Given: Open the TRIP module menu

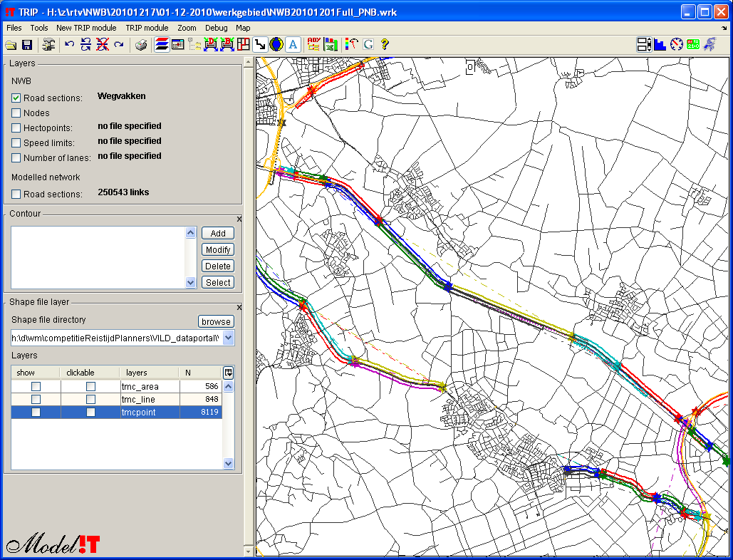Looking at the screenshot, I should (147, 28).
